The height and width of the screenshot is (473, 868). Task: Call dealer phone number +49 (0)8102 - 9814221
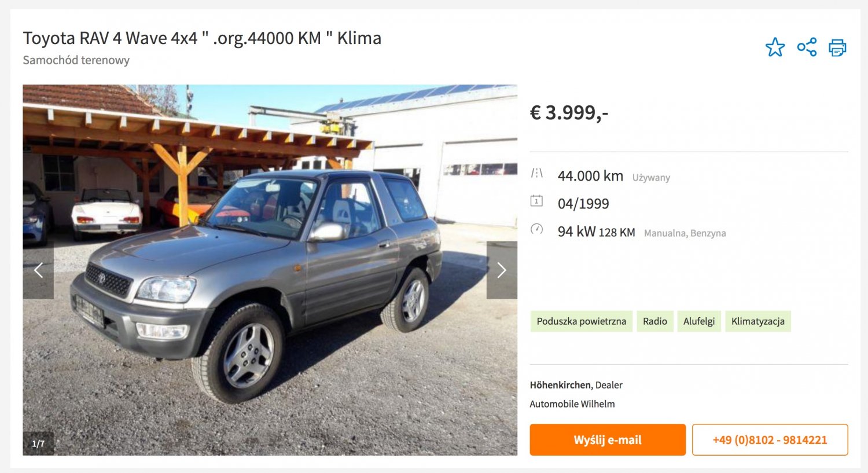point(770,440)
